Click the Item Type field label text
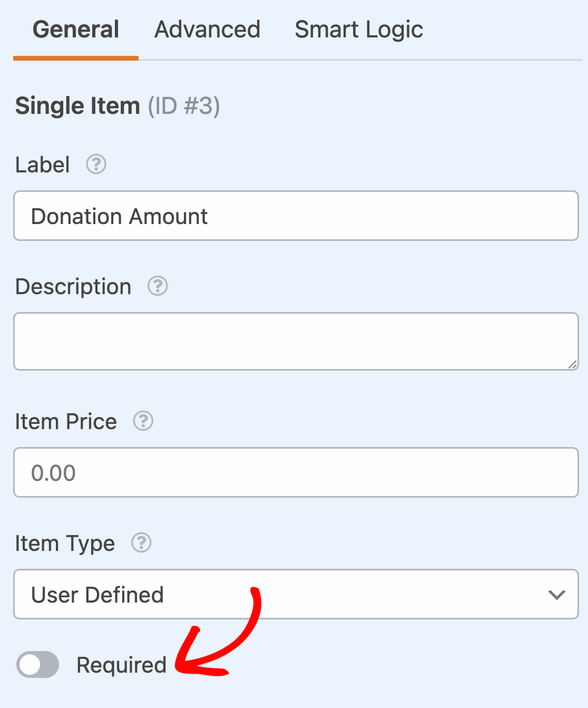 (x=65, y=544)
